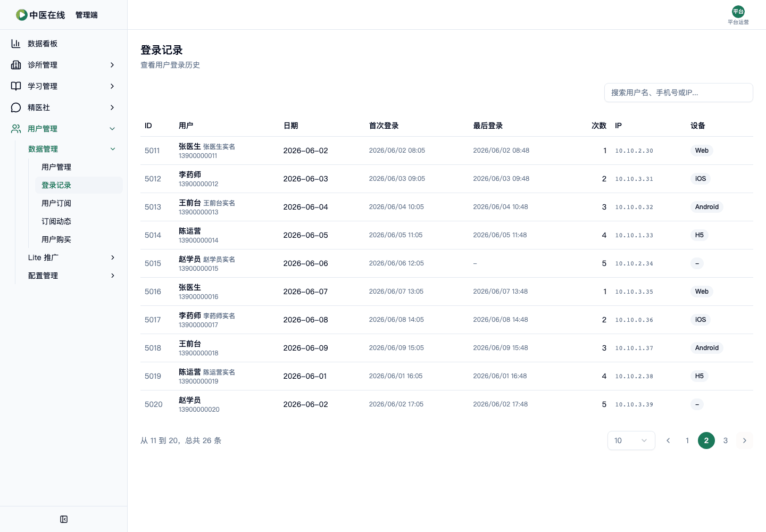Image resolution: width=766 pixels, height=532 pixels.
Task: Click the 设备 column header
Action: point(698,126)
